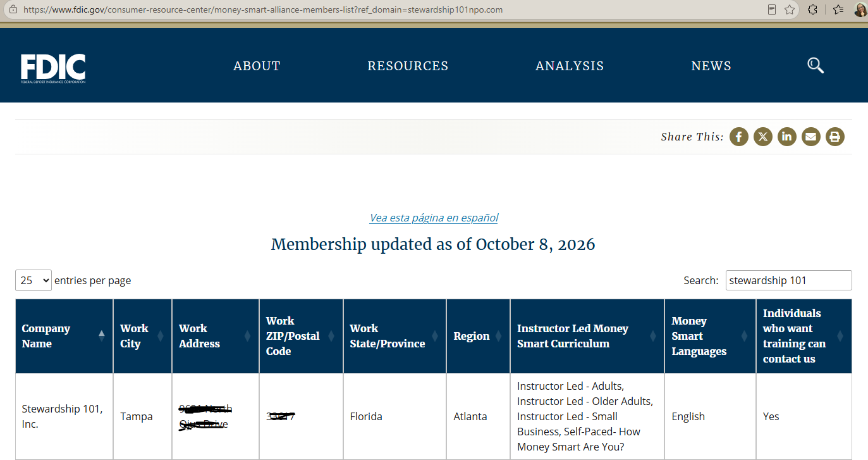
Task: Click the print page icon
Action: [835, 137]
